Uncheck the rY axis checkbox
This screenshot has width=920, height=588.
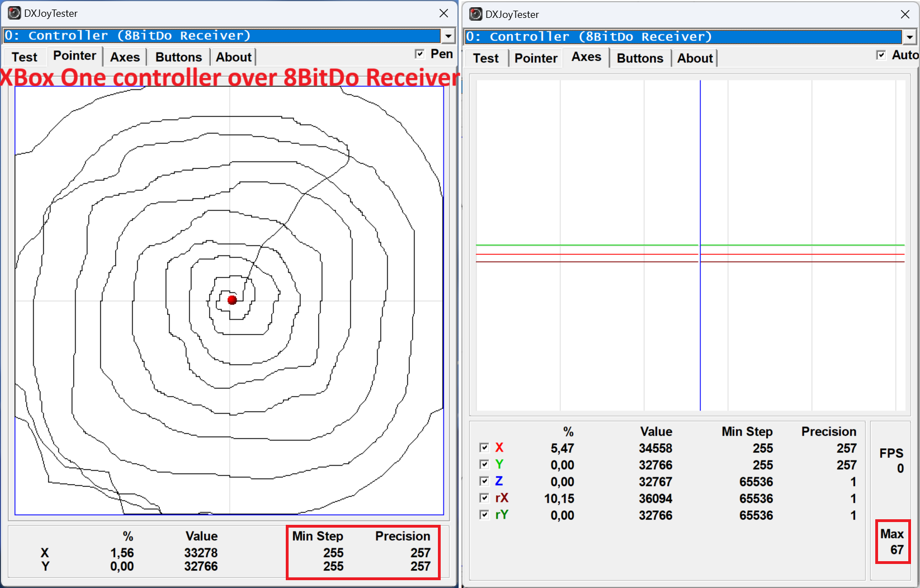coord(484,514)
